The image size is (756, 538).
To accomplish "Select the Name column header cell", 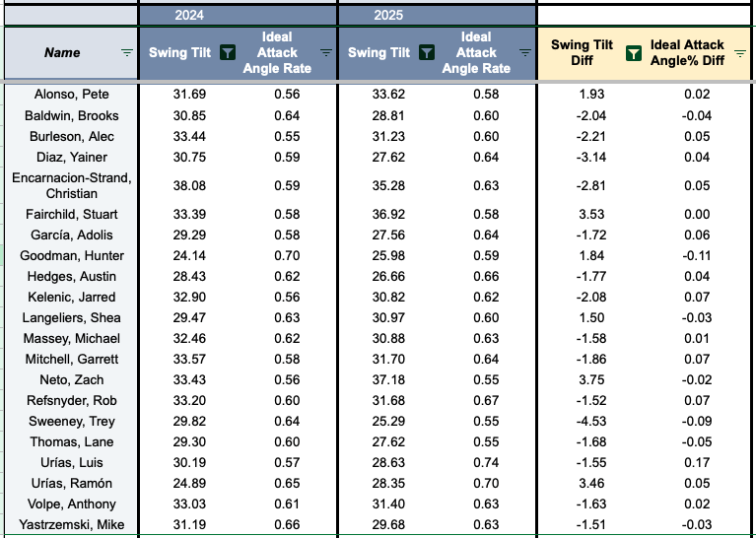I will 71,52.
